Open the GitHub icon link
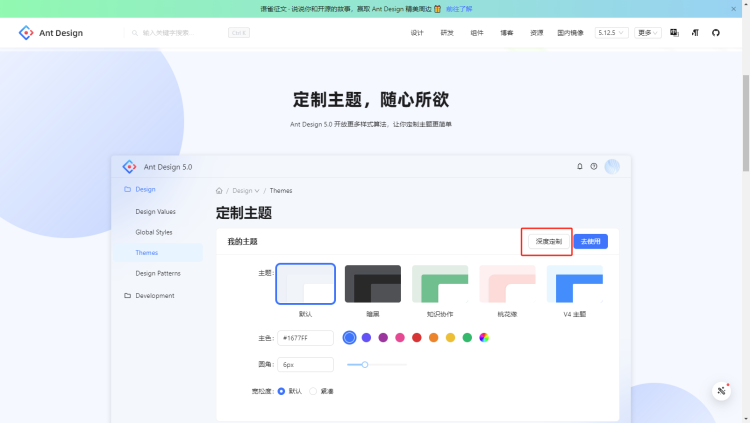Viewport: 750px width, 423px height. click(x=716, y=33)
